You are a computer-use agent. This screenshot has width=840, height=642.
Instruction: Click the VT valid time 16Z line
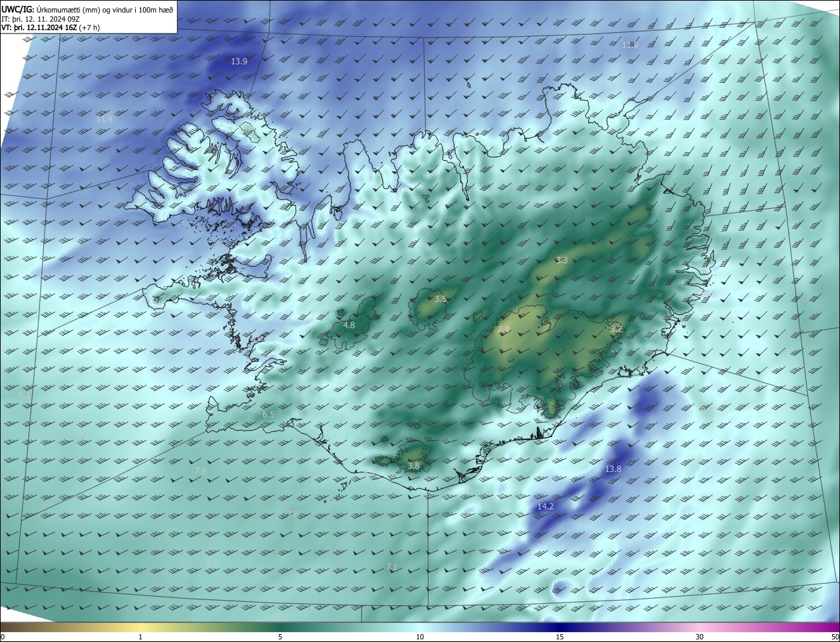click(51, 28)
